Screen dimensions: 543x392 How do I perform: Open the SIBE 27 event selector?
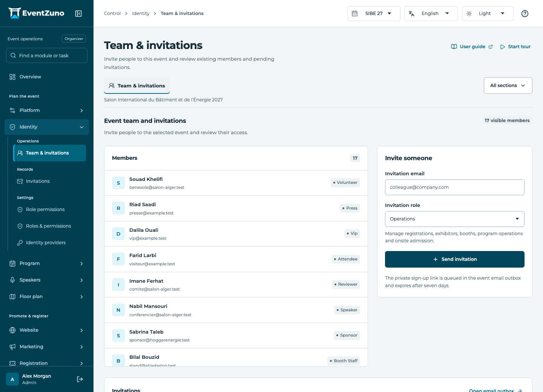coord(374,14)
